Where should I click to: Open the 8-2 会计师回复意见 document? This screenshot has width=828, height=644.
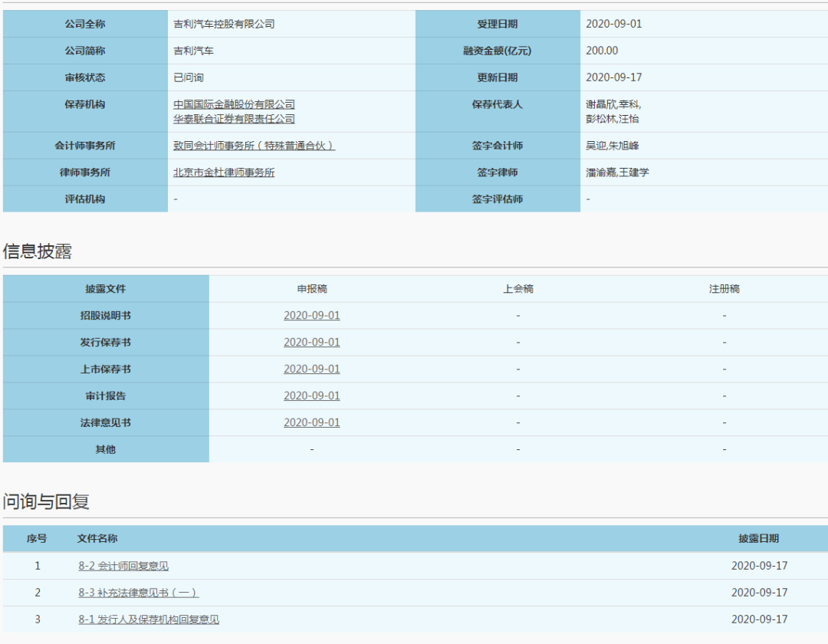click(123, 566)
